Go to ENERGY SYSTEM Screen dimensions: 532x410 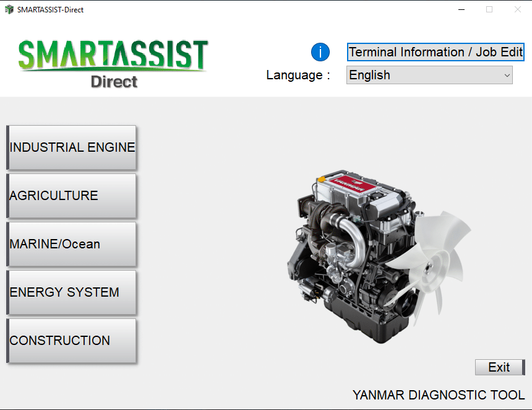[72, 292]
